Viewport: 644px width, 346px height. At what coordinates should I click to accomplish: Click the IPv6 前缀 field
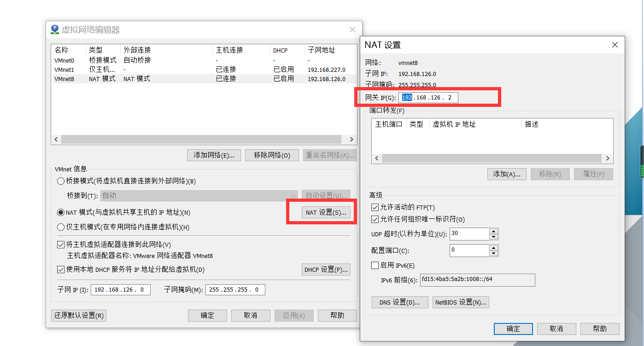(478, 280)
